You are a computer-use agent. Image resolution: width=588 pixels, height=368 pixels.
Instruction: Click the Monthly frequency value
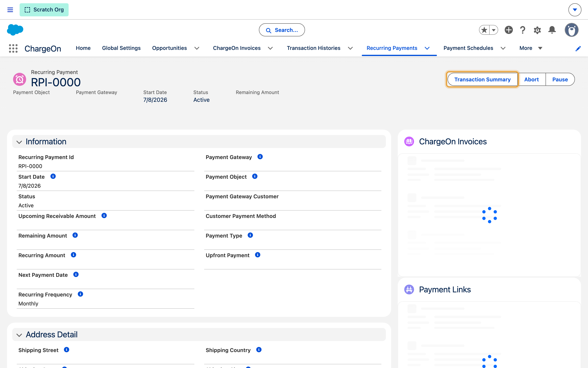[28, 304]
